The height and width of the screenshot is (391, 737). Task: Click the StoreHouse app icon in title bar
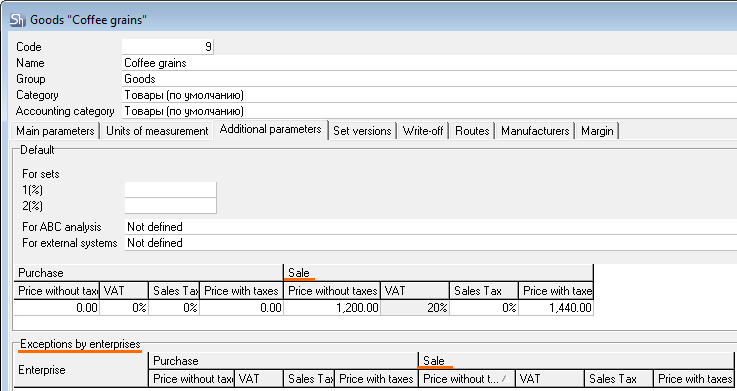point(17,20)
